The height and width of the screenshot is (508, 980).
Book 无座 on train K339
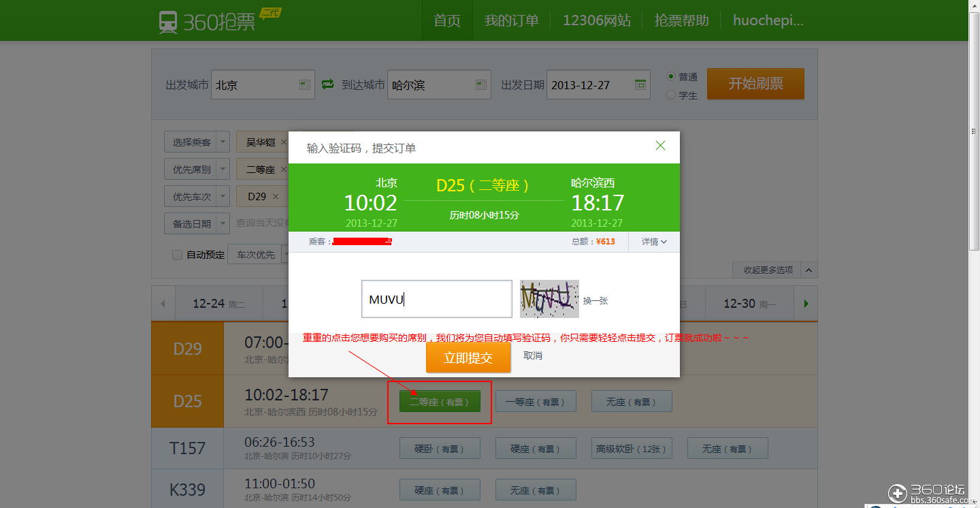536,490
